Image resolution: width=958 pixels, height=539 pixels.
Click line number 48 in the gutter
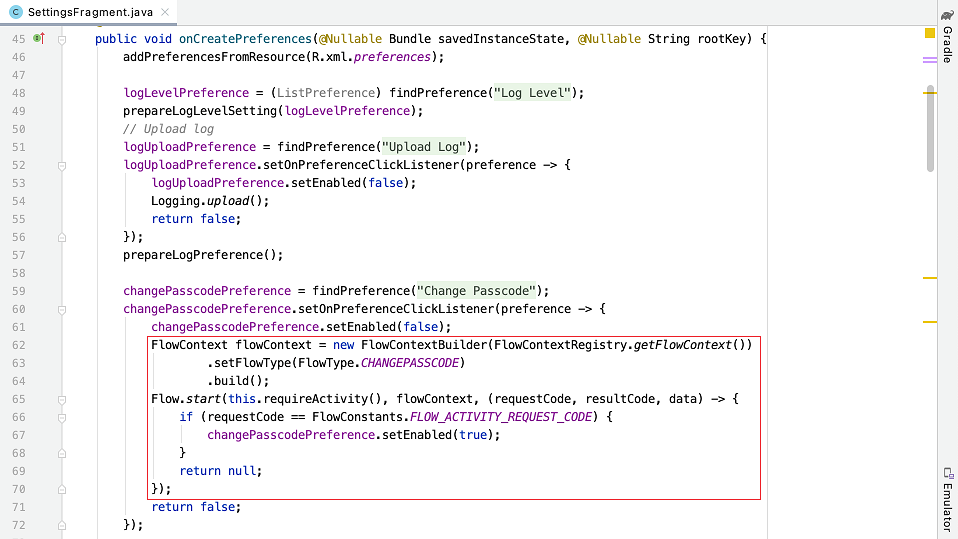point(18,93)
